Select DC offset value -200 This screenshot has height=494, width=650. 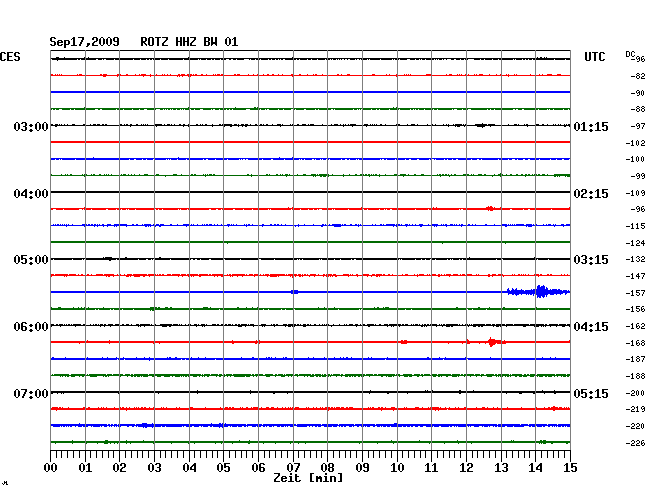[635, 393]
